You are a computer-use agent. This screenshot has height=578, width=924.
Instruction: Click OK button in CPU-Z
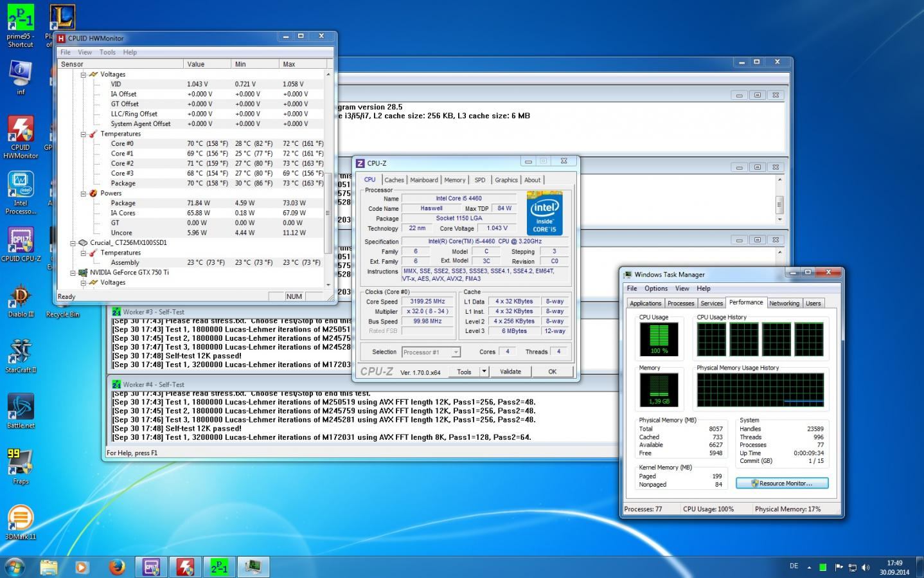tap(552, 372)
